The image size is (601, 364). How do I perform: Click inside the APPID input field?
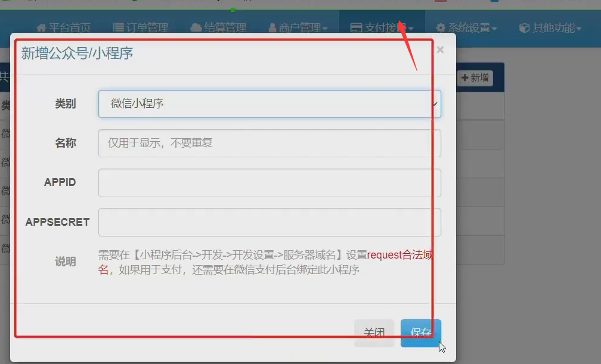tap(268, 182)
